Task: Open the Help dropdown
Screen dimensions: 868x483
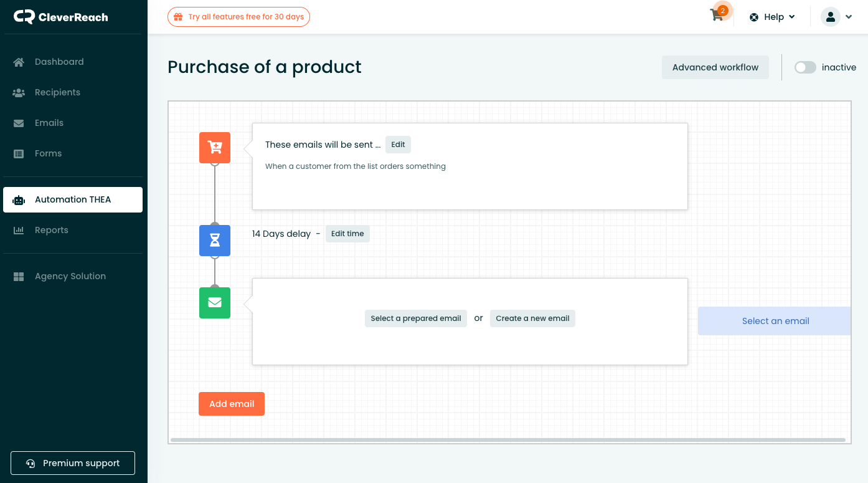Action: [772, 17]
